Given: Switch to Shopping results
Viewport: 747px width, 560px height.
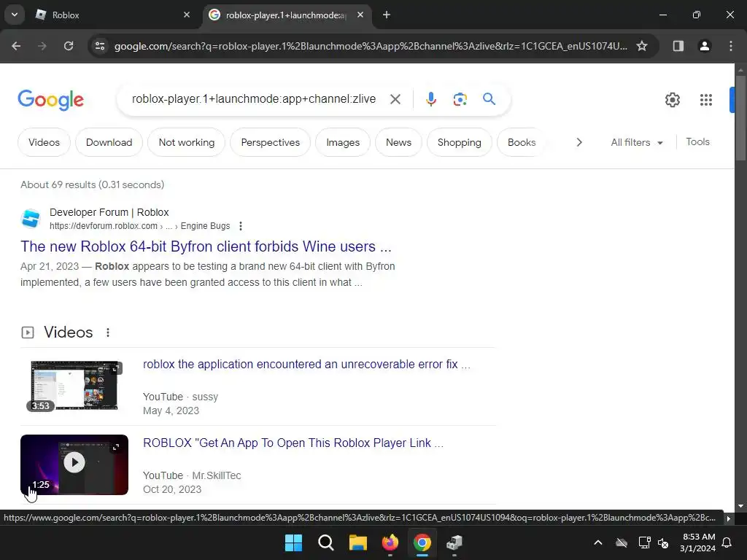Looking at the screenshot, I should coord(460,142).
